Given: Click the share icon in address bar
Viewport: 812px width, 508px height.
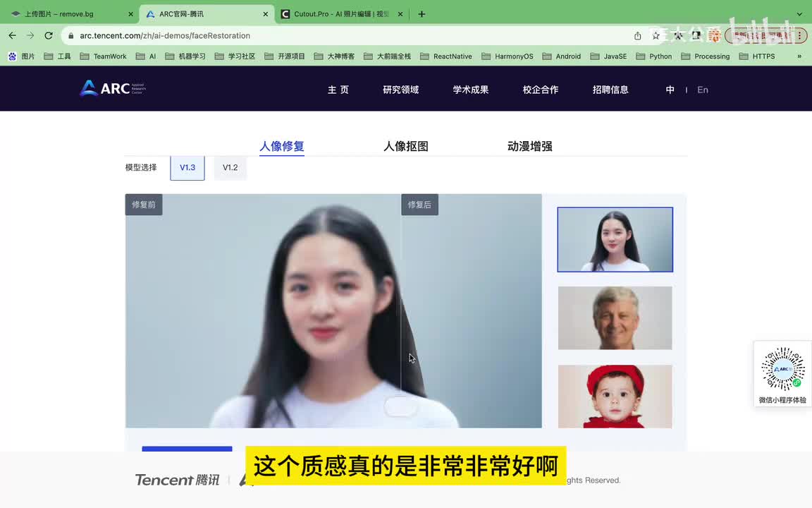Looking at the screenshot, I should coord(638,35).
